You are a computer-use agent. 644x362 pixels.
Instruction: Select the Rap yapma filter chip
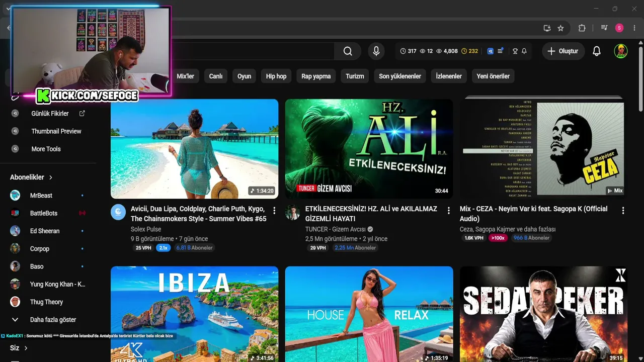point(316,76)
